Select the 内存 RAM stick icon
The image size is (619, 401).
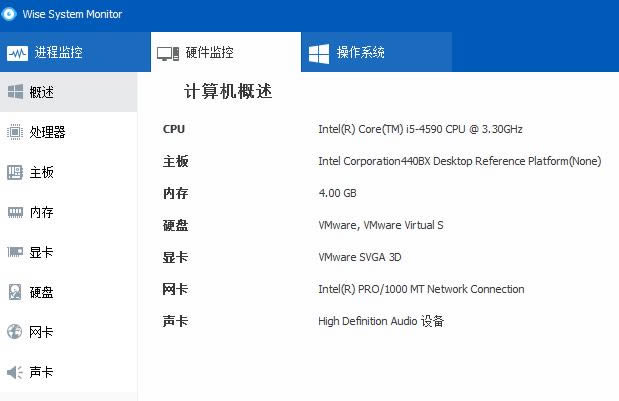15,212
